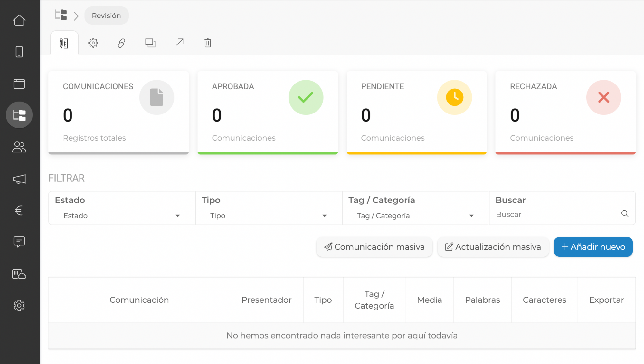Click the Comunicación masiva button
The height and width of the screenshot is (364, 644).
coord(374,247)
